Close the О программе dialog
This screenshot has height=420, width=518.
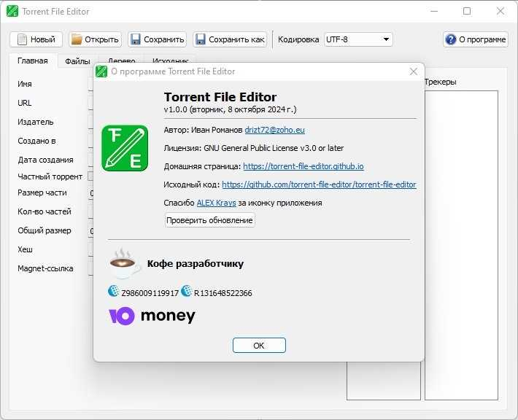414,71
